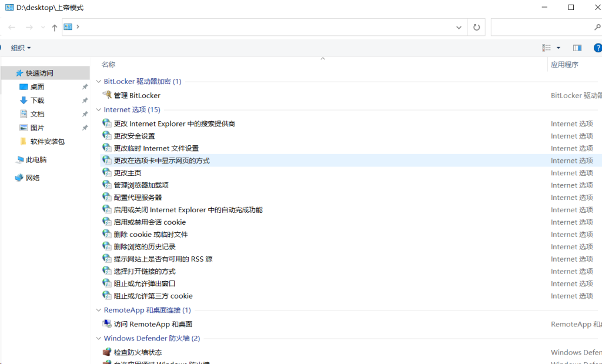Sort by the 应用程序 column header
The image size is (602, 364).
pyautogui.click(x=564, y=65)
